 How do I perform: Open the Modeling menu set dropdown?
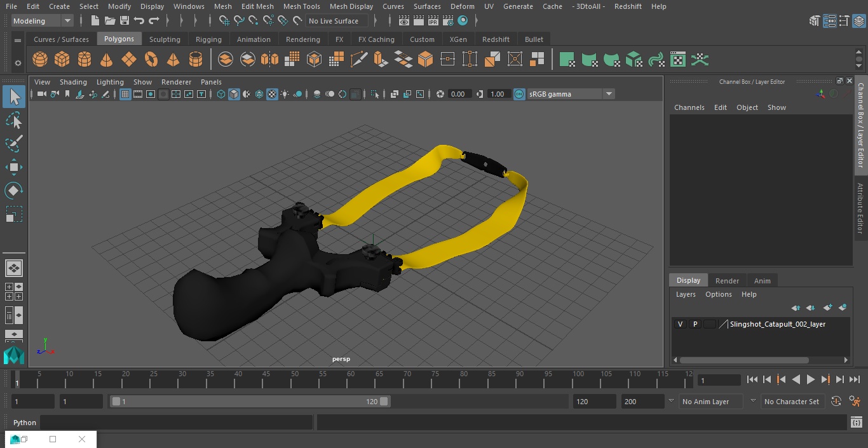coord(42,21)
